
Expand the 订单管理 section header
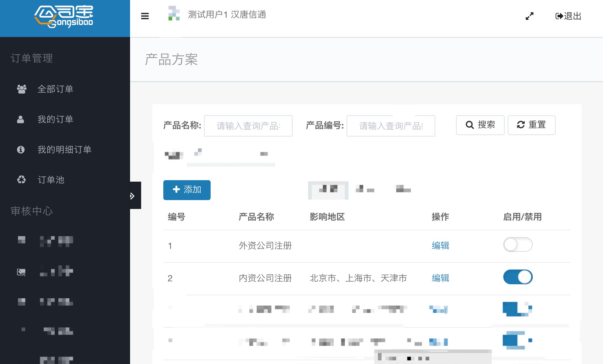pos(32,58)
